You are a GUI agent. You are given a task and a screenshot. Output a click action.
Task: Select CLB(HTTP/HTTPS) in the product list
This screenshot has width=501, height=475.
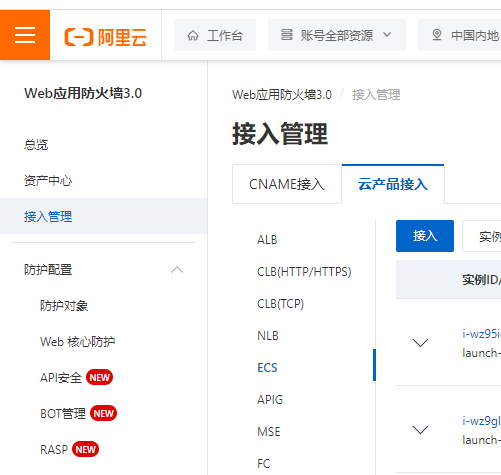click(304, 272)
